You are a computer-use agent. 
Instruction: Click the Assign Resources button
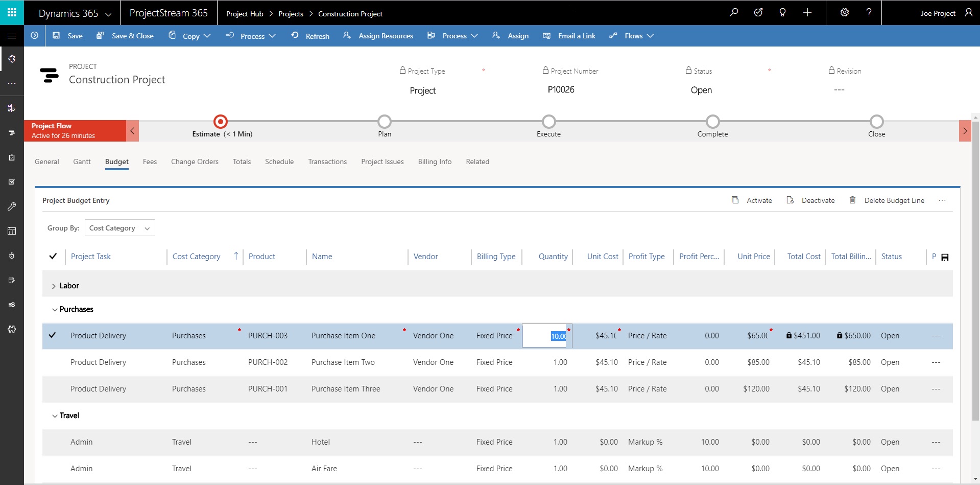click(x=378, y=36)
